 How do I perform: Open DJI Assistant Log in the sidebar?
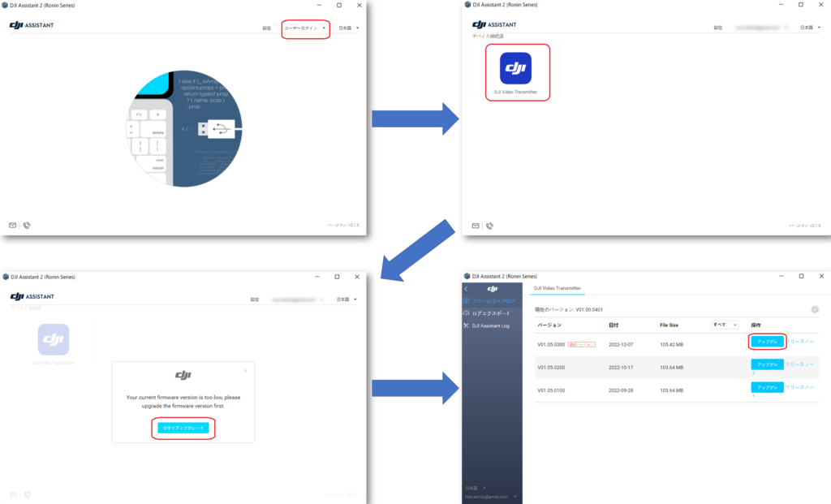[490, 325]
